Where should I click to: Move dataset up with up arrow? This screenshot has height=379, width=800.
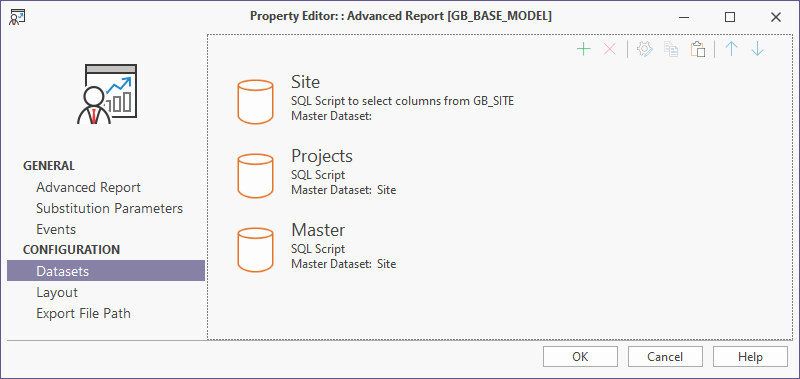pos(732,49)
